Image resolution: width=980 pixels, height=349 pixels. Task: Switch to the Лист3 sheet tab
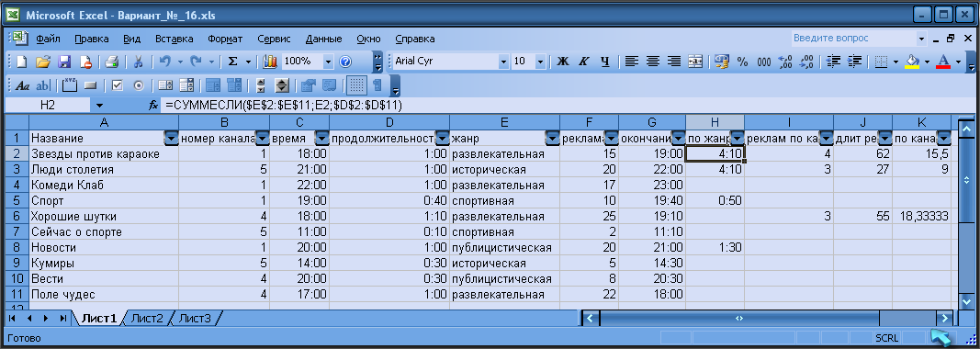[x=195, y=319]
